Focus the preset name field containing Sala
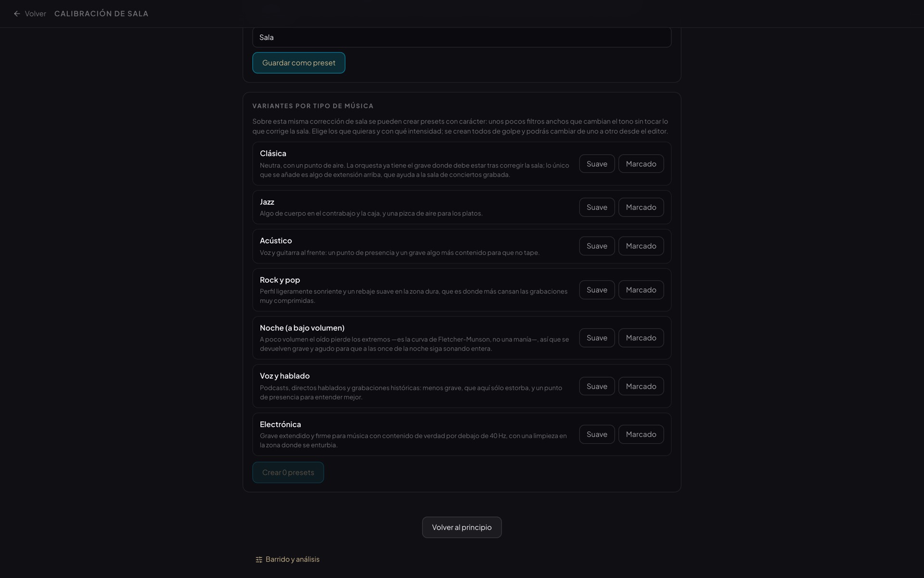This screenshot has height=578, width=924. [462, 37]
